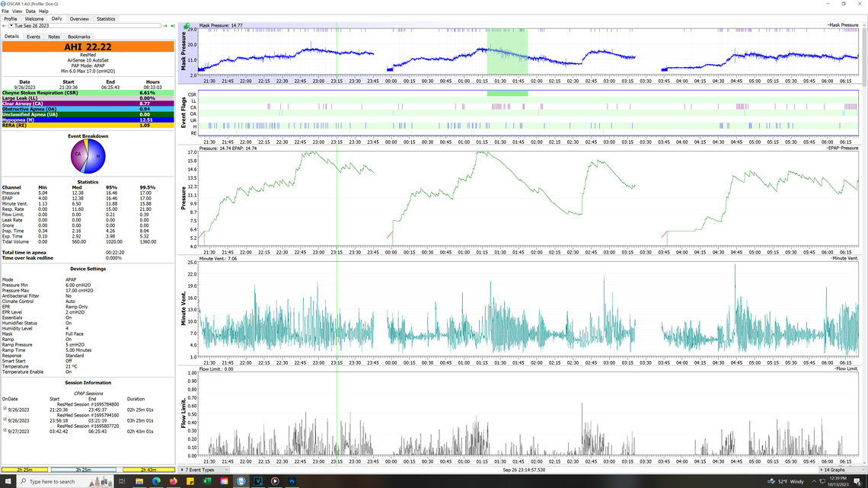Toggle the 21:20:36 session checkbox
This screenshot has width=868, height=488.
[x=5, y=410]
